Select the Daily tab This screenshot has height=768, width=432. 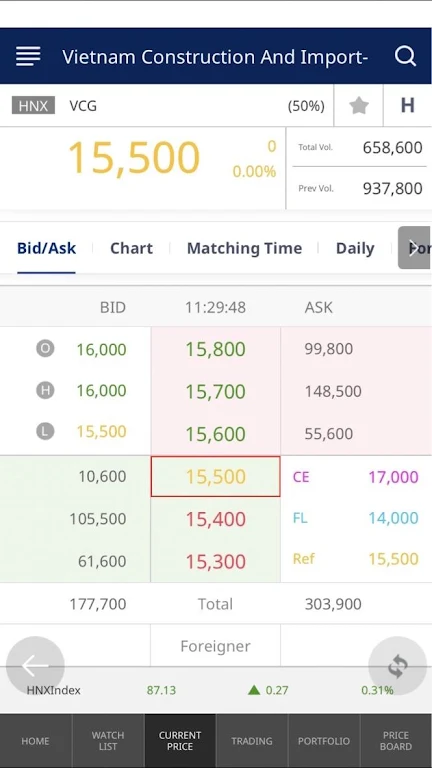pyautogui.click(x=355, y=248)
